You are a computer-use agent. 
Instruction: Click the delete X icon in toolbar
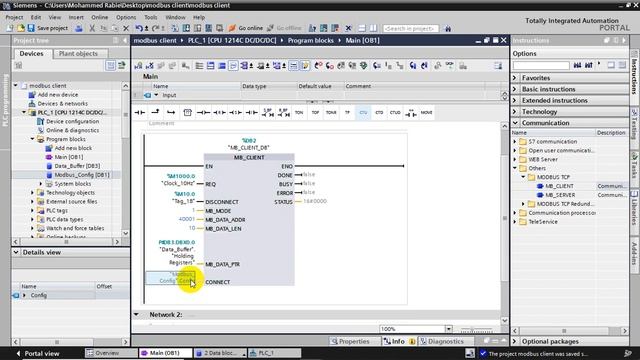[x=126, y=28]
